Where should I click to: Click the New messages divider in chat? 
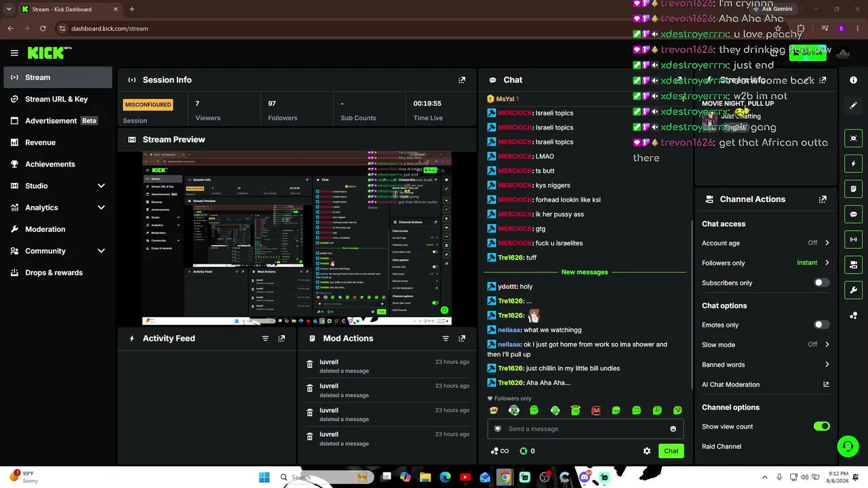[585, 272]
